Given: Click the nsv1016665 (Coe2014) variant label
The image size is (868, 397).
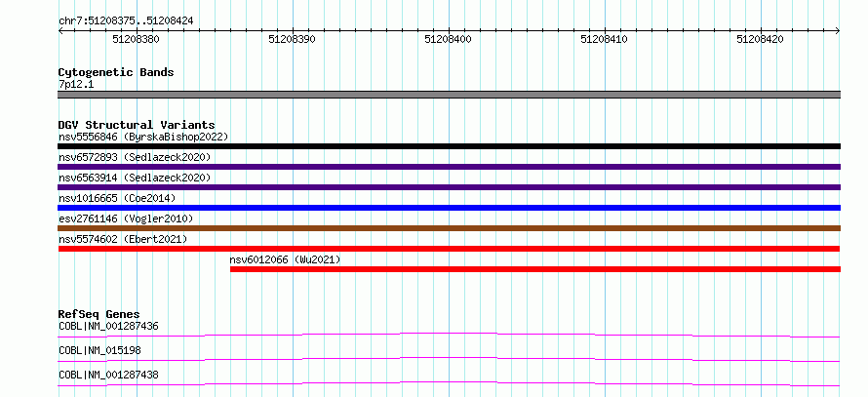Looking at the screenshot, I should [117, 198].
